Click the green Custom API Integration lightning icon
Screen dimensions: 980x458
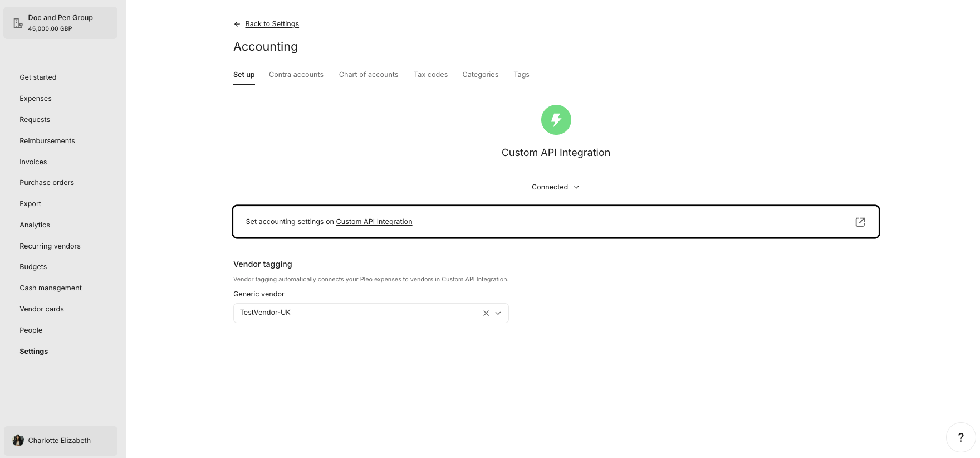[x=556, y=120]
